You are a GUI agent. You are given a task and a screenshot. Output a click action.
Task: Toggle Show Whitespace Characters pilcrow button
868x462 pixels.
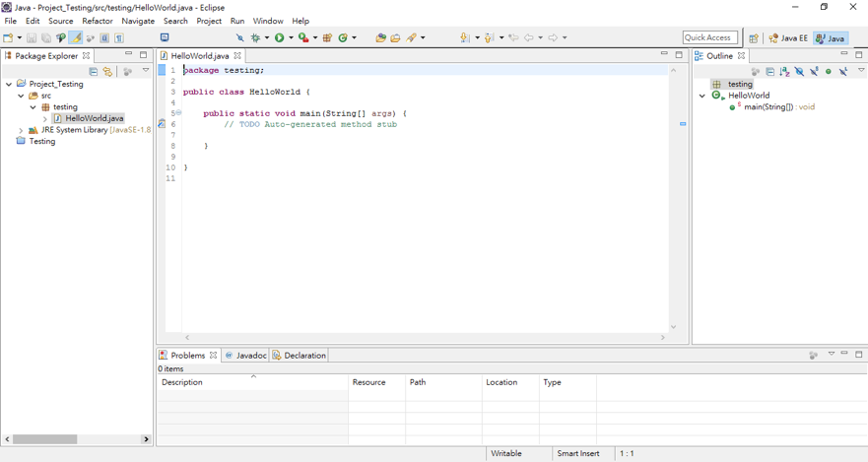[119, 38]
